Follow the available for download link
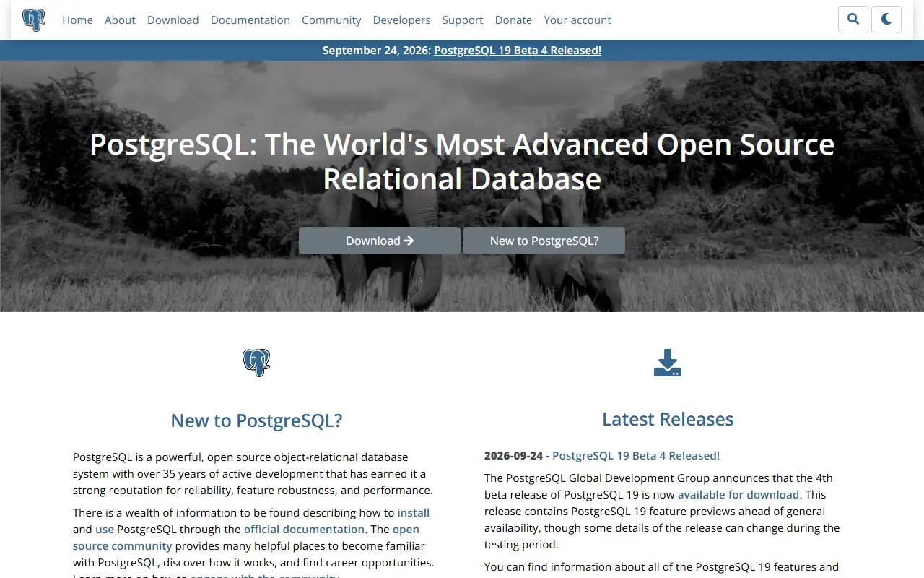Image resolution: width=924 pixels, height=578 pixels. 738,494
